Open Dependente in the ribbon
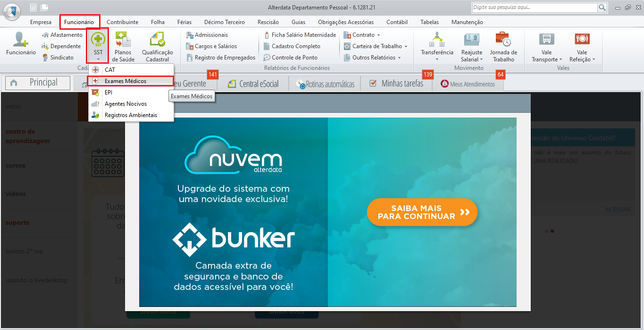Viewport: 644px width, 330px height. tap(61, 46)
